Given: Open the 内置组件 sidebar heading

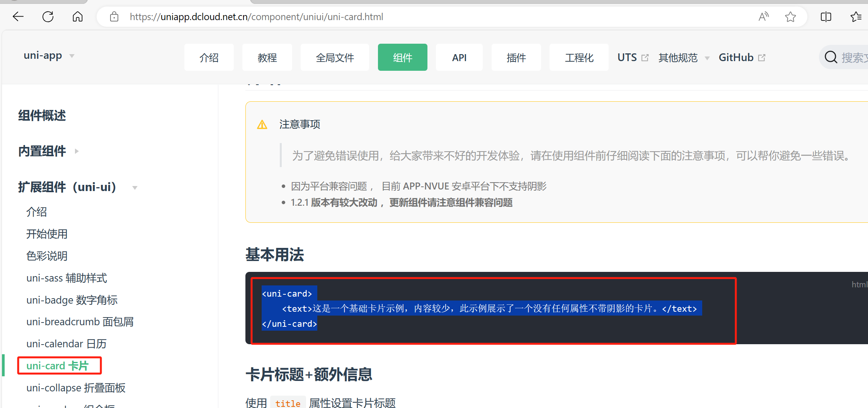Looking at the screenshot, I should [42, 151].
